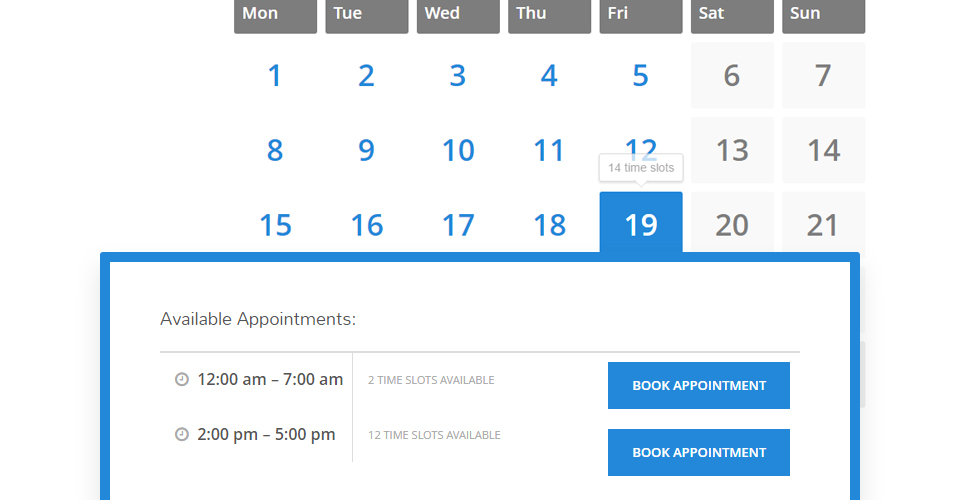Select date 1 on the calendar
This screenshot has width=965, height=500.
click(275, 75)
